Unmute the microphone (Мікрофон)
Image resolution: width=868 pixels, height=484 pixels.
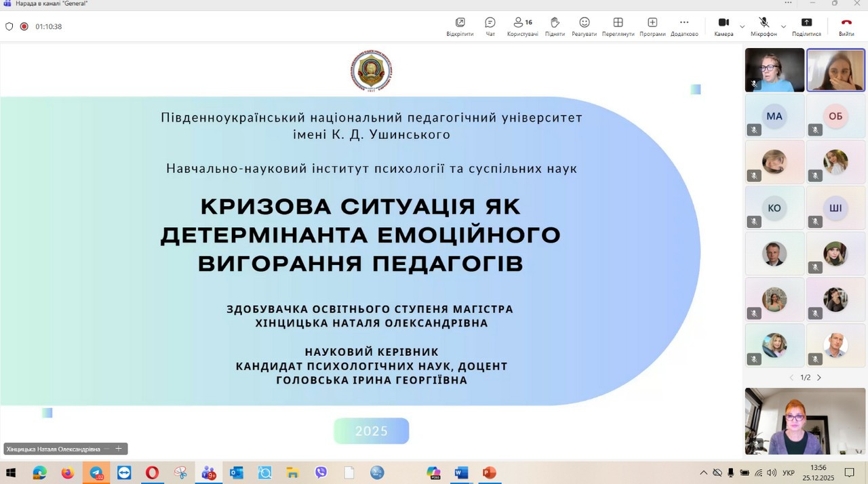point(764,26)
